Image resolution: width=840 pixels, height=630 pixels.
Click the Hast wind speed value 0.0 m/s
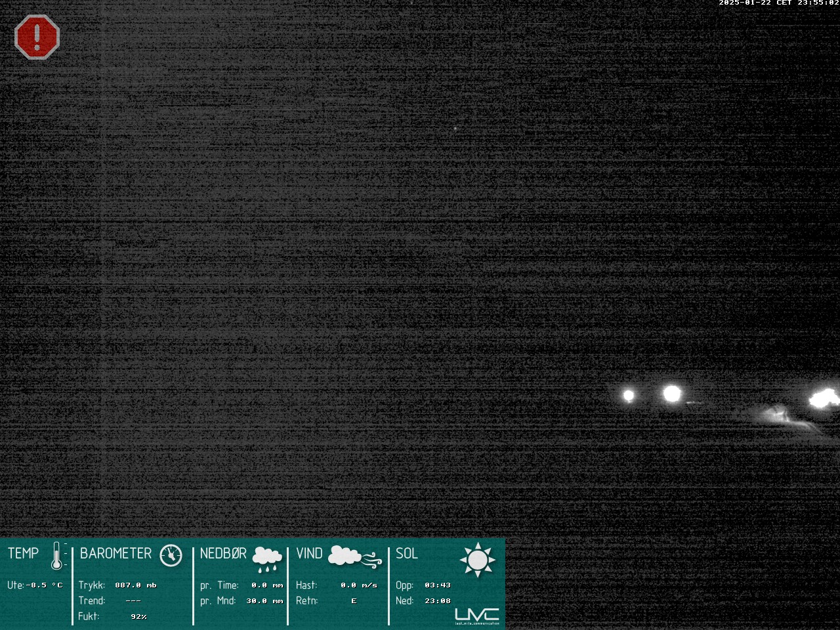[x=359, y=585]
